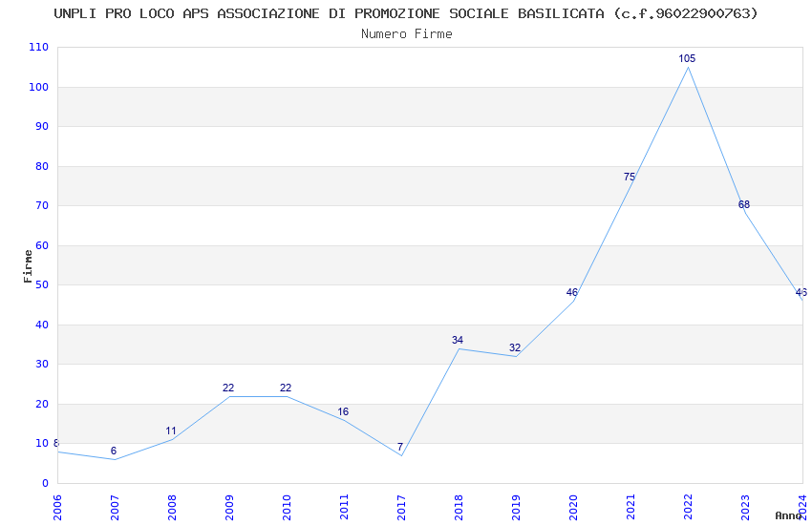Select the 2009 year label
This screenshot has width=812, height=525.
pyautogui.click(x=229, y=507)
